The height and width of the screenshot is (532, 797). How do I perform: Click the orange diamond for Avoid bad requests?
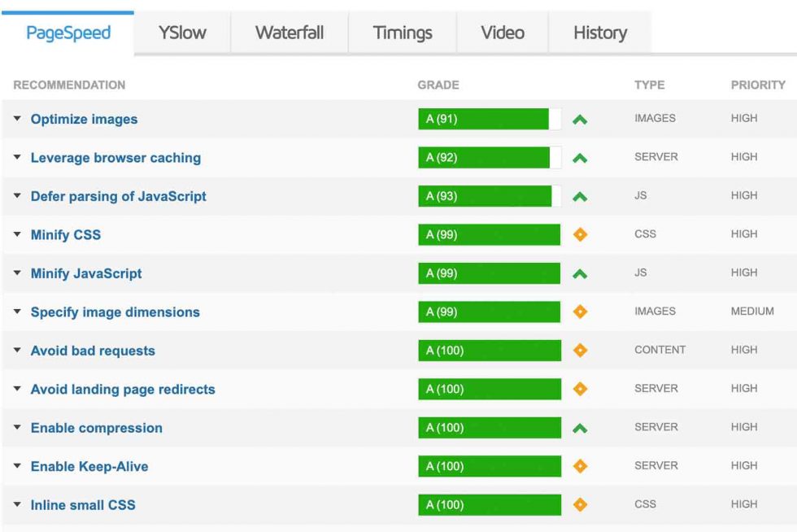click(x=580, y=351)
